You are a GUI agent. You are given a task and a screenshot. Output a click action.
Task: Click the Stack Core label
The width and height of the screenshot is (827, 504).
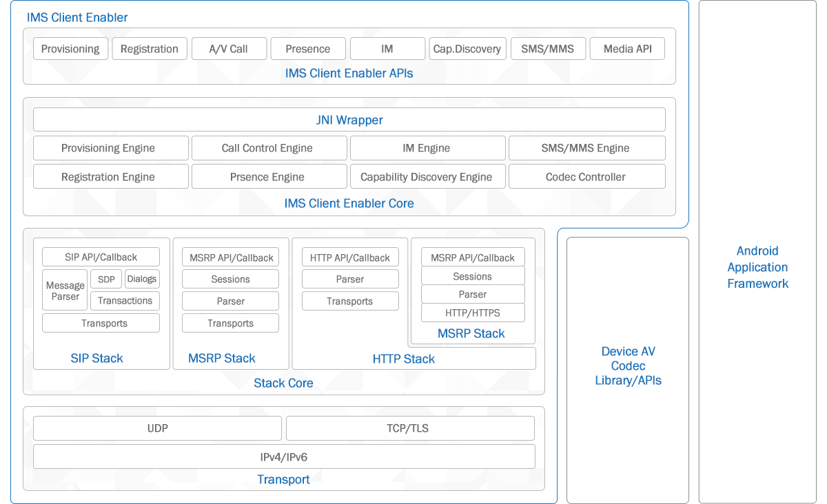[x=284, y=383]
